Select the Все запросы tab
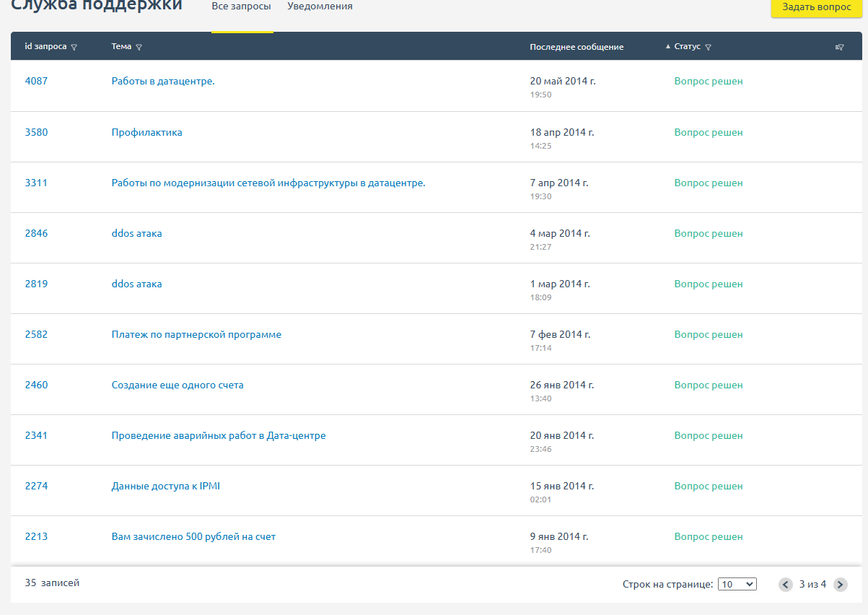 point(241,6)
